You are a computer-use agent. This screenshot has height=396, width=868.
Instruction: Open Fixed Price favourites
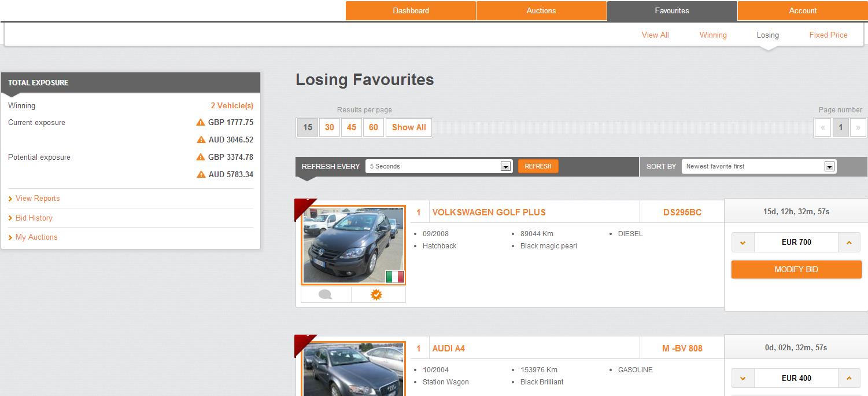pyautogui.click(x=828, y=35)
